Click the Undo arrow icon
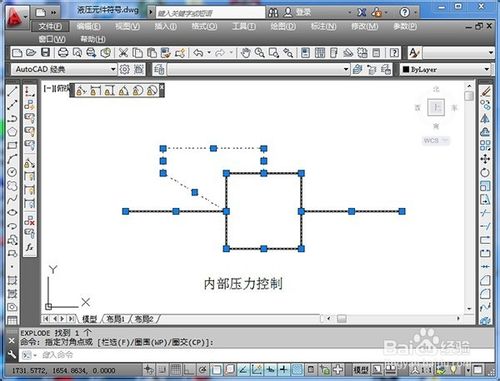This screenshot has width=500, height=381. click(199, 53)
